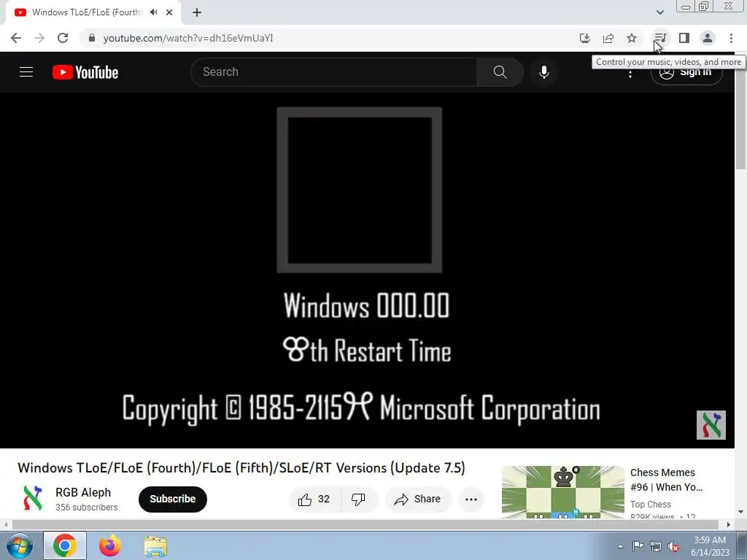Open Chrome from the taskbar
This screenshot has height=560, width=747.
[x=65, y=545]
